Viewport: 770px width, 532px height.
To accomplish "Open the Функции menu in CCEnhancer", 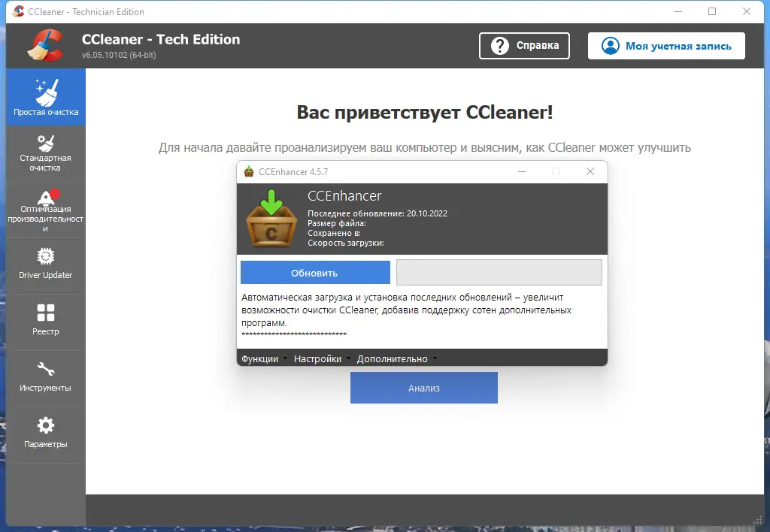I will [264, 358].
